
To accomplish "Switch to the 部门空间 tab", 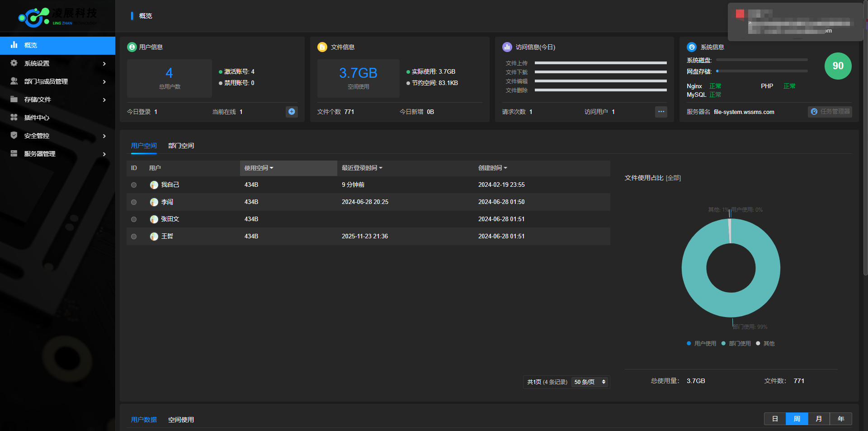I will click(181, 146).
